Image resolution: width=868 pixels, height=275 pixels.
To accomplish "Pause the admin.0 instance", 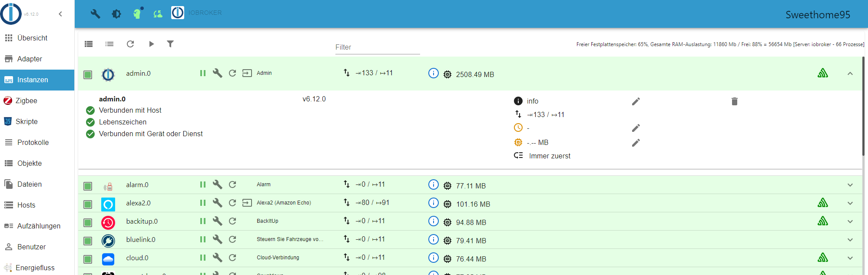I will tap(202, 73).
